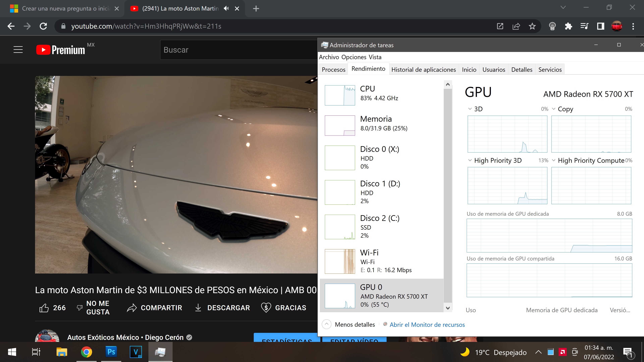Open the High Priority Compute dropdown
Image resolution: width=644 pixels, height=362 pixels.
pos(553,160)
